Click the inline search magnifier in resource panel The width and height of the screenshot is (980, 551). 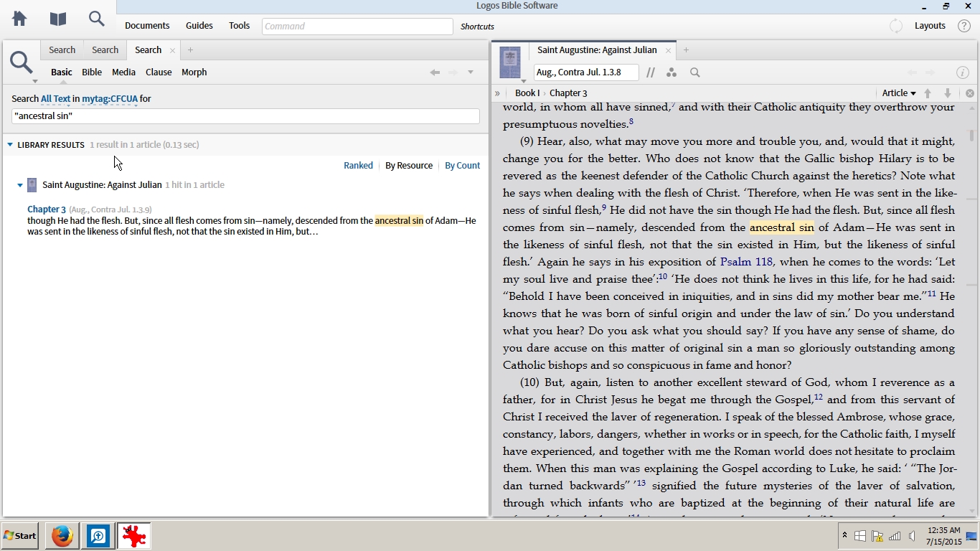[x=695, y=72]
